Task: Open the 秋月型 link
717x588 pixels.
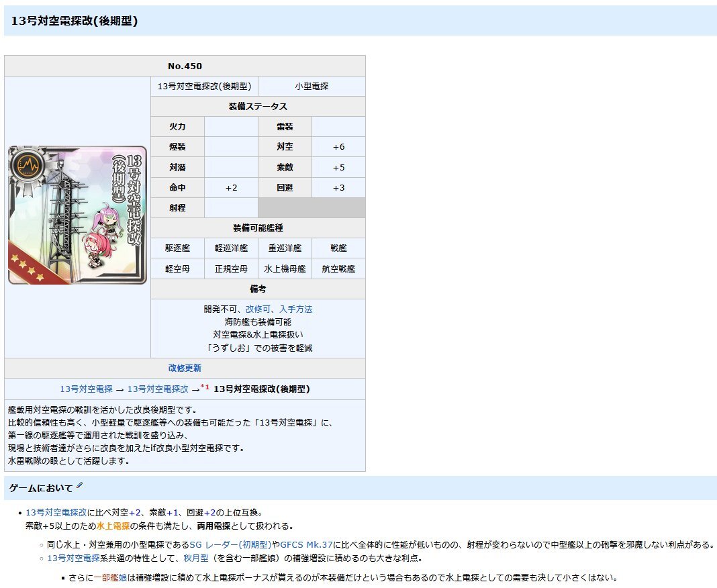Action: [x=196, y=558]
